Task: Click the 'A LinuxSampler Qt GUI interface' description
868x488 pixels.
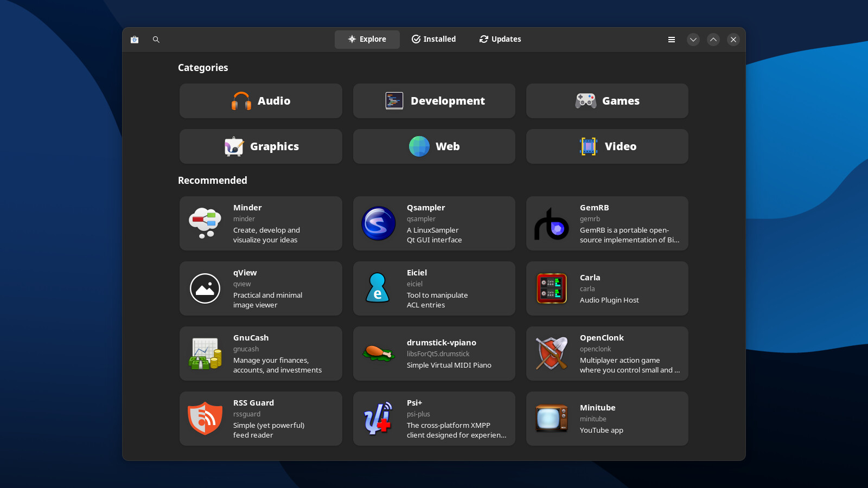Action: point(435,235)
